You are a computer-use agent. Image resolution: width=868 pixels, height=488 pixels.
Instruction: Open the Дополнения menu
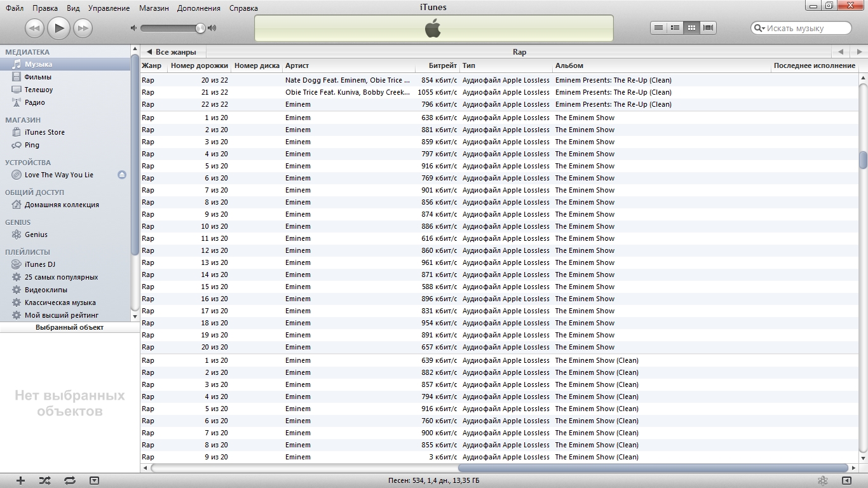(199, 8)
